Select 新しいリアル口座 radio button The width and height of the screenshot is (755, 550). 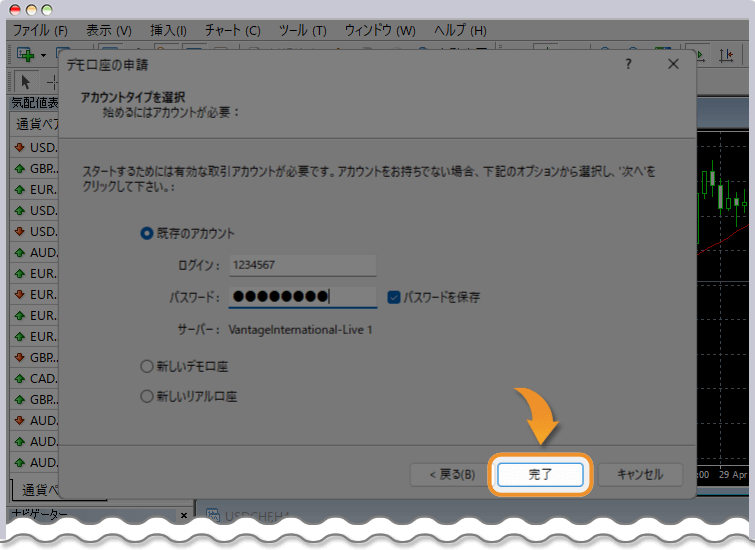(x=147, y=396)
